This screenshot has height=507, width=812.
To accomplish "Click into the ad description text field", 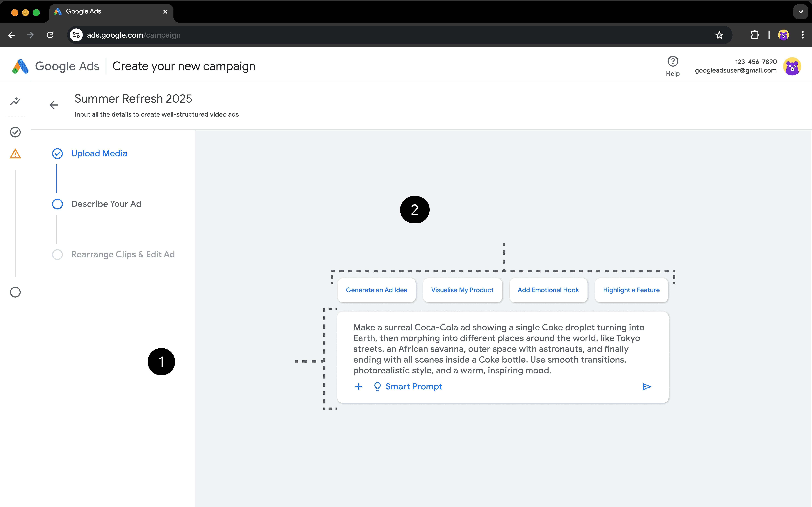I will click(x=498, y=349).
